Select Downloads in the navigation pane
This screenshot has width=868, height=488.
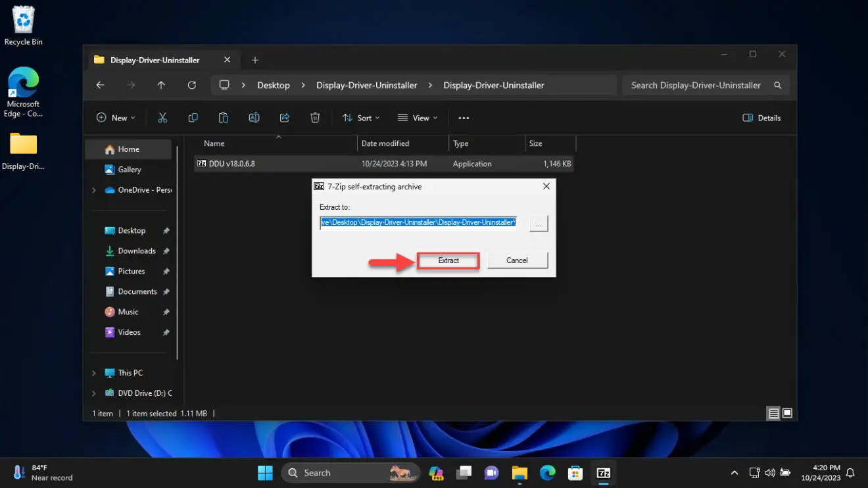click(x=136, y=251)
